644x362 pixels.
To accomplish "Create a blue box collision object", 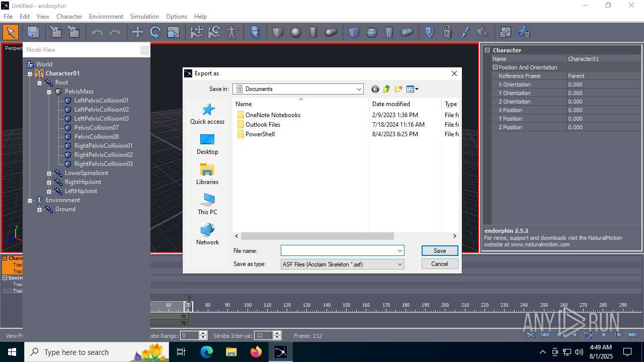I will (x=354, y=33).
